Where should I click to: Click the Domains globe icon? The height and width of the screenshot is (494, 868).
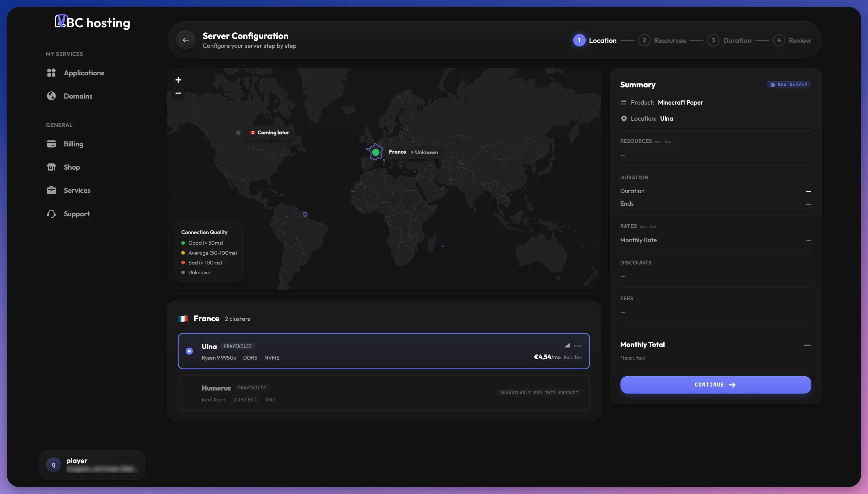(x=51, y=96)
